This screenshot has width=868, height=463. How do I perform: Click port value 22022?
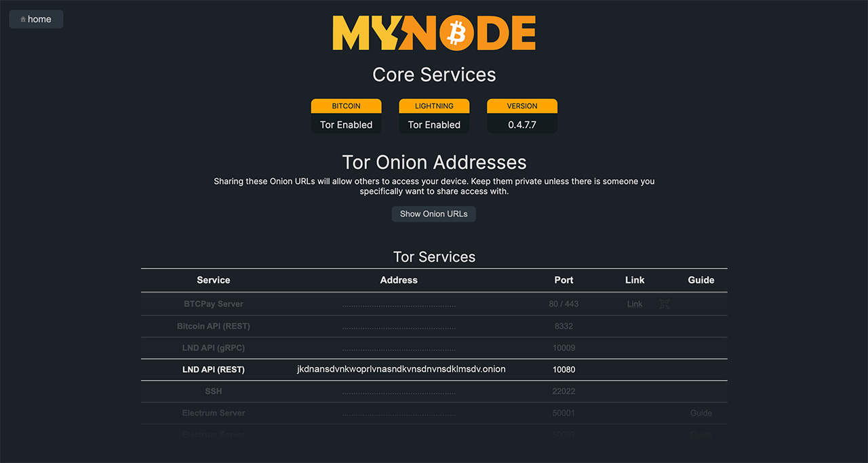(564, 391)
